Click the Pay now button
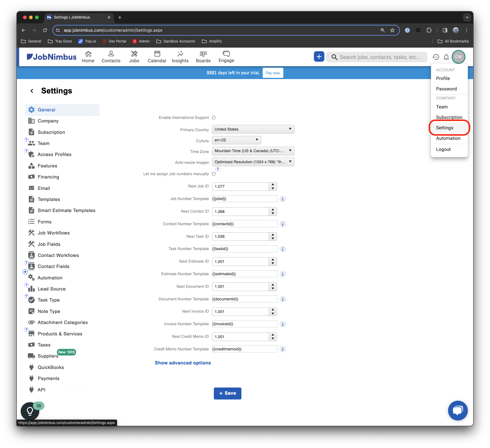490x448 pixels. point(273,73)
